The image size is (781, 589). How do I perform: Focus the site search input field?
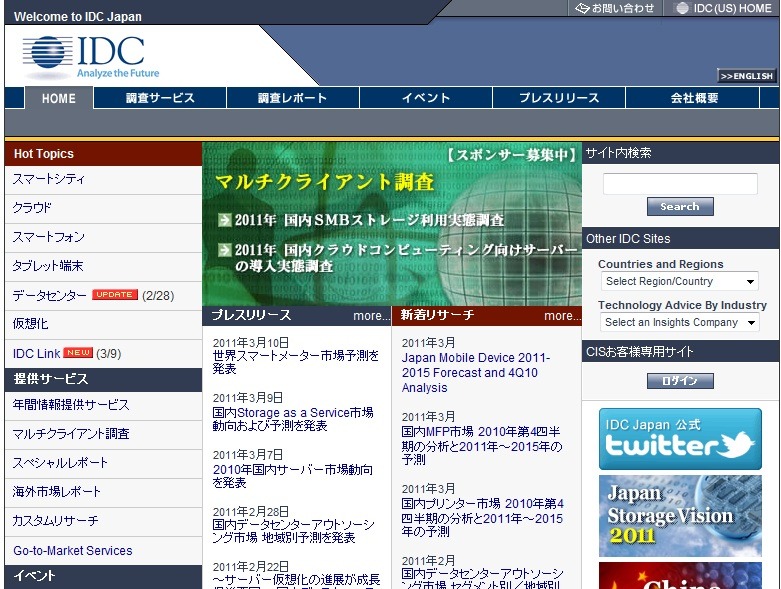coord(680,184)
